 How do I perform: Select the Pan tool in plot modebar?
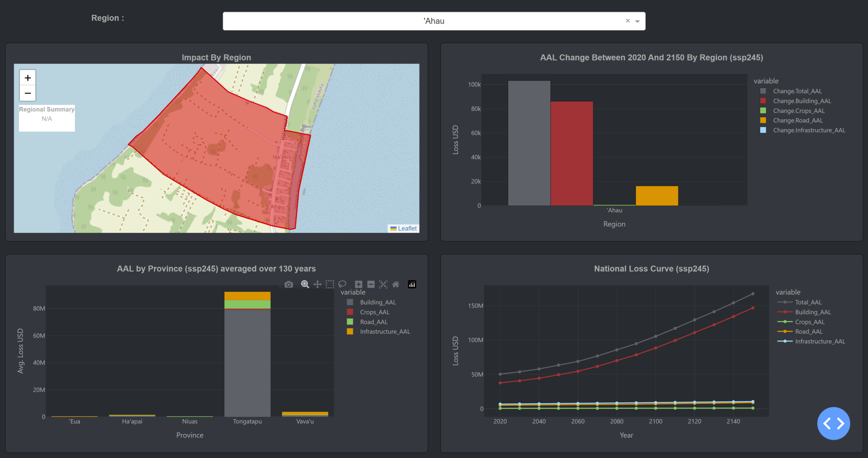pyautogui.click(x=318, y=284)
